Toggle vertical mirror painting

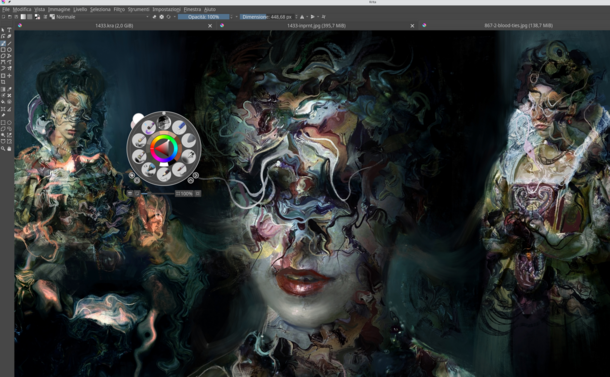[x=313, y=17]
